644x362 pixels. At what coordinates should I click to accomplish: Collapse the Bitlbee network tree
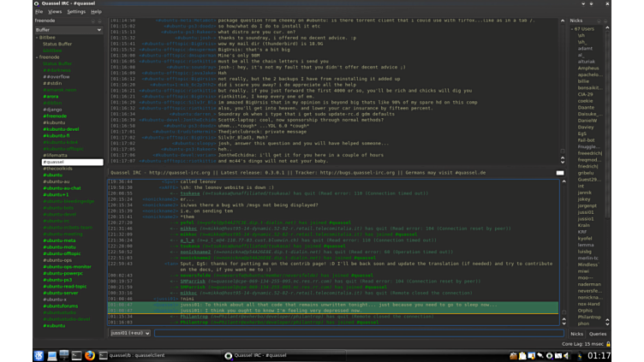coord(38,38)
